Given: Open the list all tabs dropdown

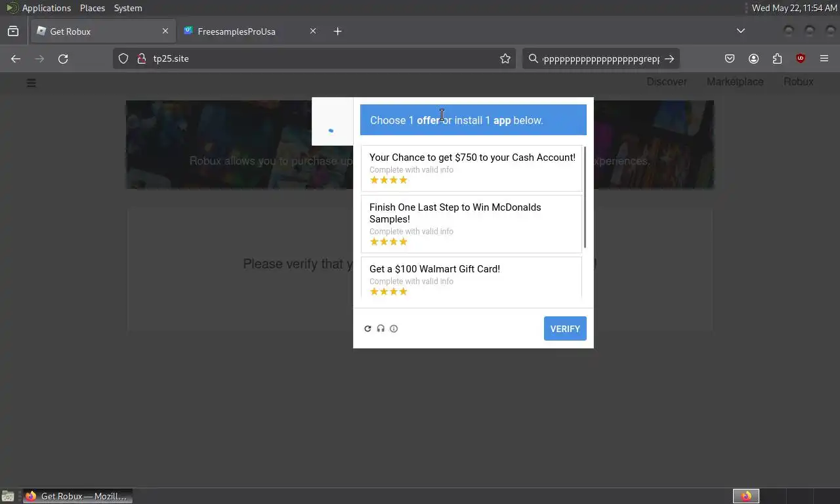Looking at the screenshot, I should tap(741, 31).
